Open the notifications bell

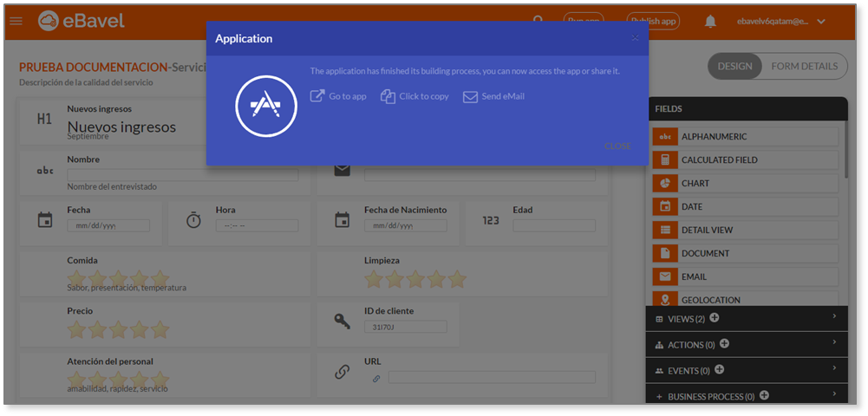(x=710, y=22)
